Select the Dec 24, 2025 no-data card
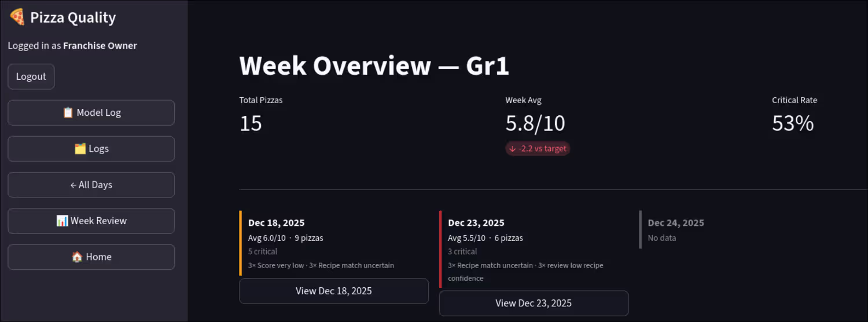Image resolution: width=868 pixels, height=322 pixels. (676, 230)
